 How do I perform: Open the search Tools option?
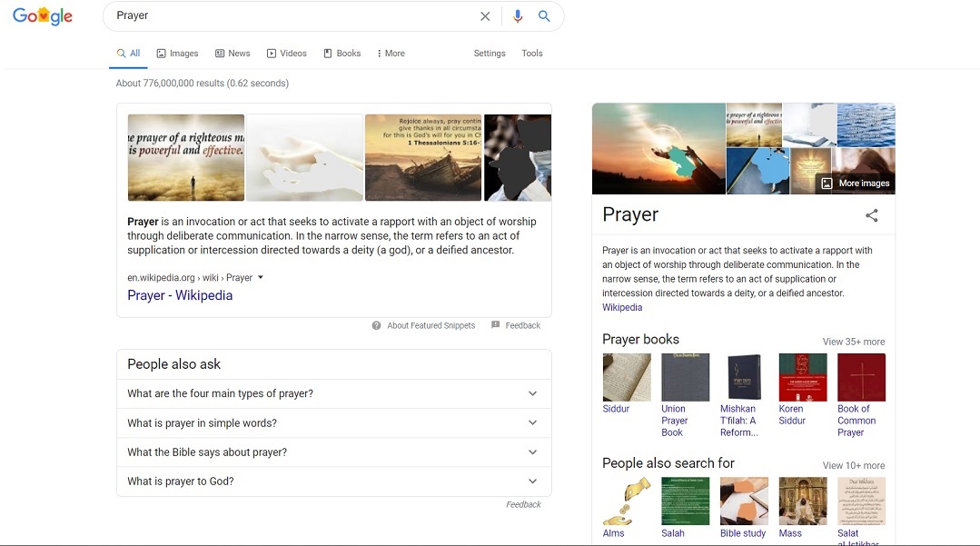[x=531, y=54]
